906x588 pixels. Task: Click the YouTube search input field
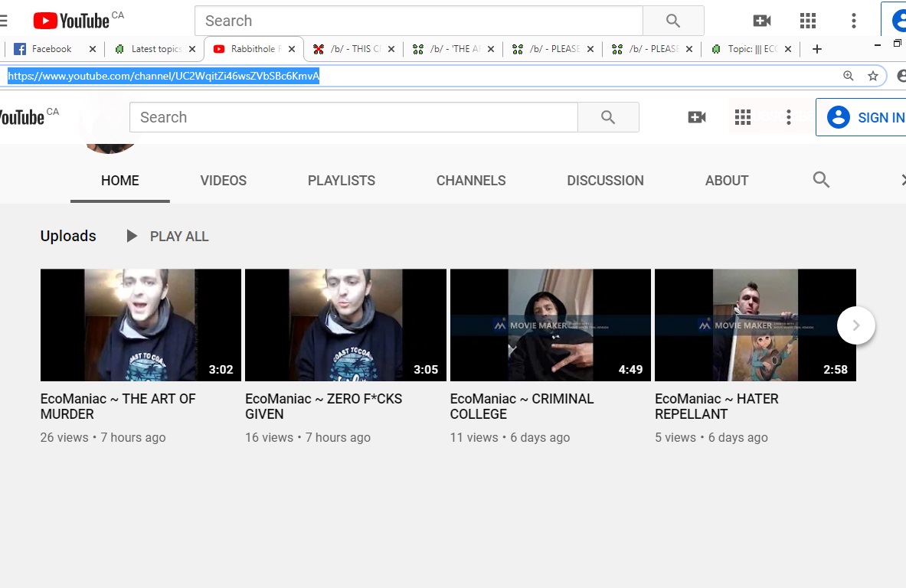[353, 117]
